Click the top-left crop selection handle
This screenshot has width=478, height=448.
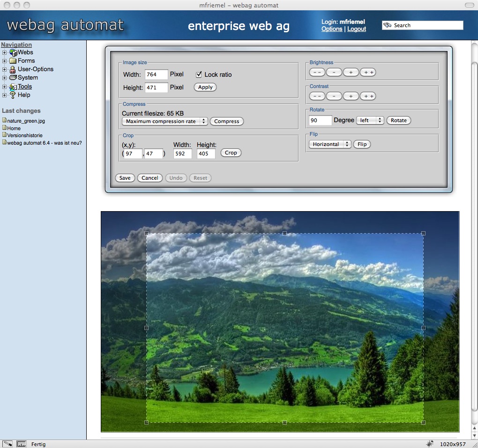click(x=147, y=233)
